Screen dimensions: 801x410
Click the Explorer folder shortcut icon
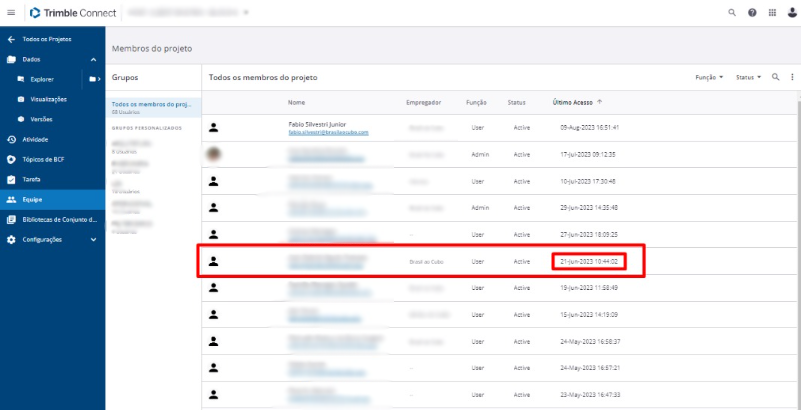click(x=92, y=78)
